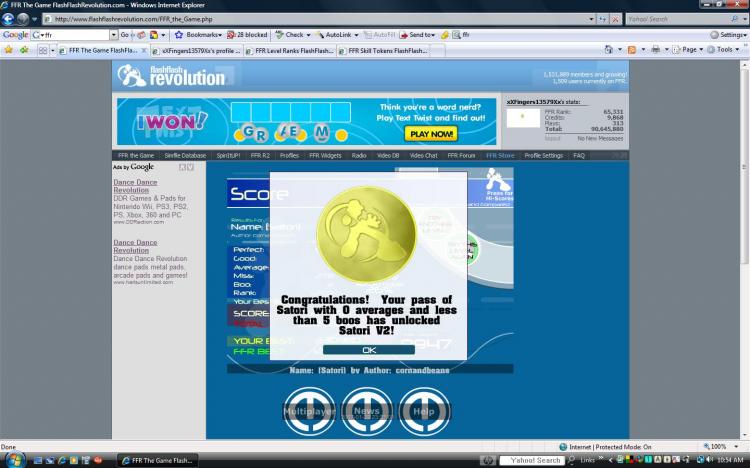Open the Quick Tabs grid icon
This screenshot has width=750, height=468.
pos(43,50)
